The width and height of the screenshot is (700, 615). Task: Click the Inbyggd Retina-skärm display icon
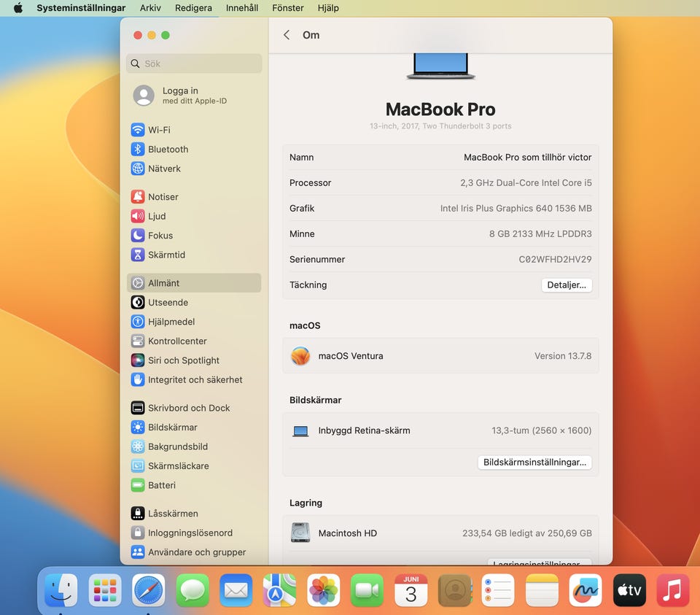coord(300,431)
